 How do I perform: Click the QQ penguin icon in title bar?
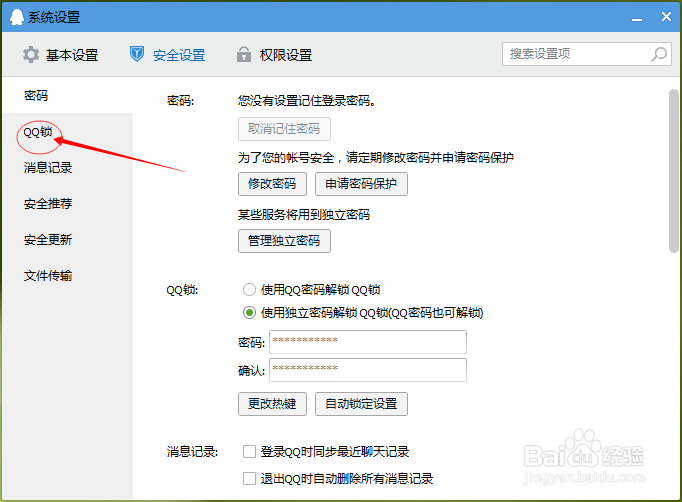pyautogui.click(x=17, y=17)
